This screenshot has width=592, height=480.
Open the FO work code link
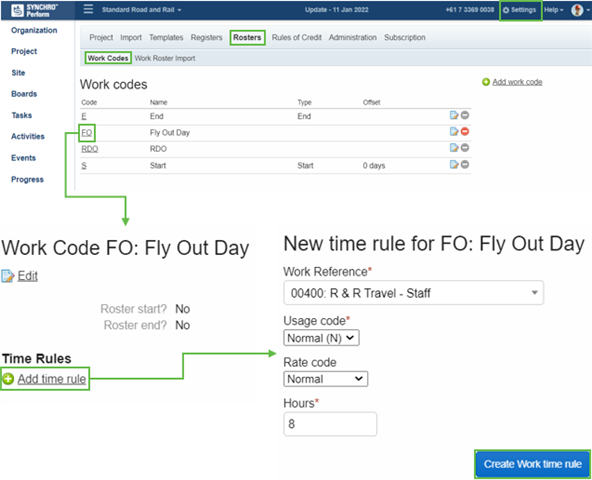click(x=87, y=133)
